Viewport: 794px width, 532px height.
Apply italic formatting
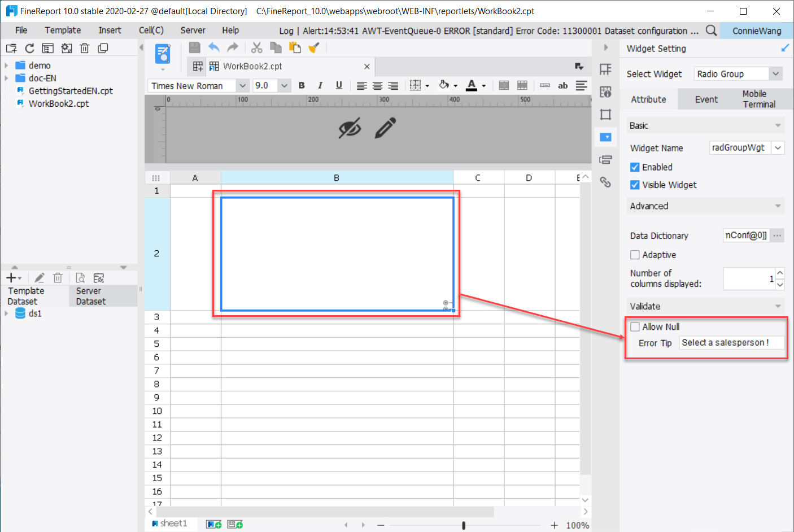point(320,85)
